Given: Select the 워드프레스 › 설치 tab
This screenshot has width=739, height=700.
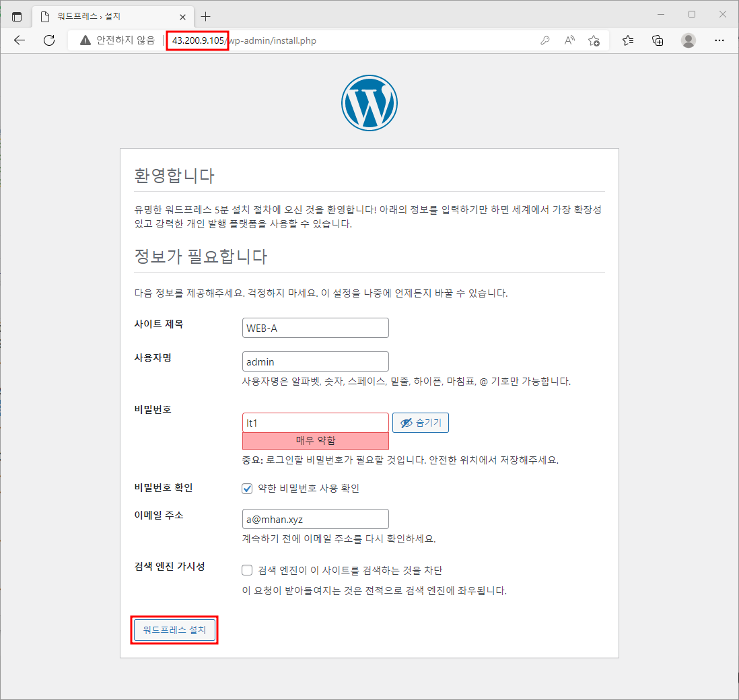Looking at the screenshot, I should (x=113, y=17).
